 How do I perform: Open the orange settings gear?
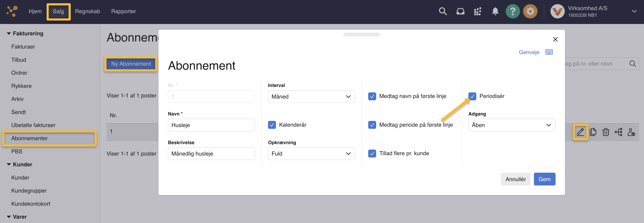[x=530, y=12]
